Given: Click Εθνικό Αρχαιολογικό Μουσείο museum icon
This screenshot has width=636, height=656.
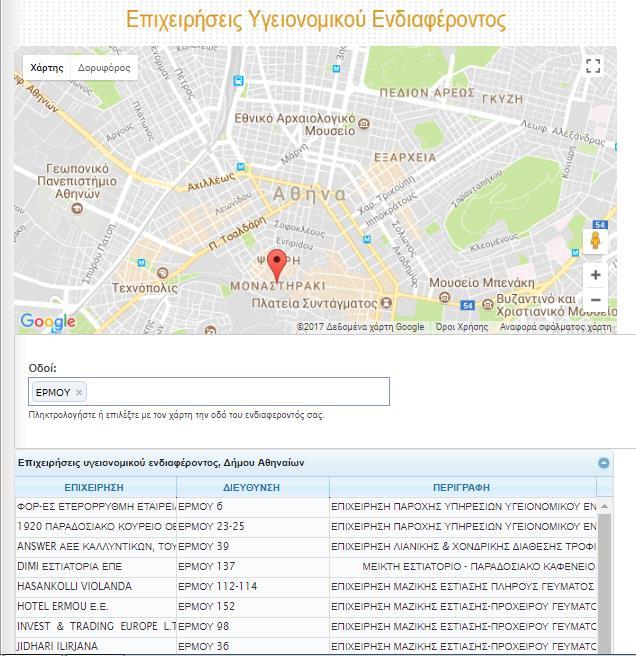Looking at the screenshot, I should [x=364, y=124].
